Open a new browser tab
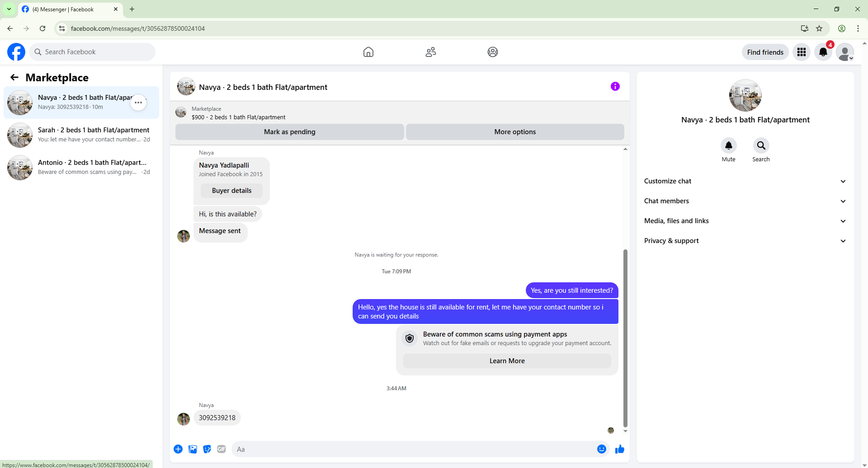 [x=132, y=9]
